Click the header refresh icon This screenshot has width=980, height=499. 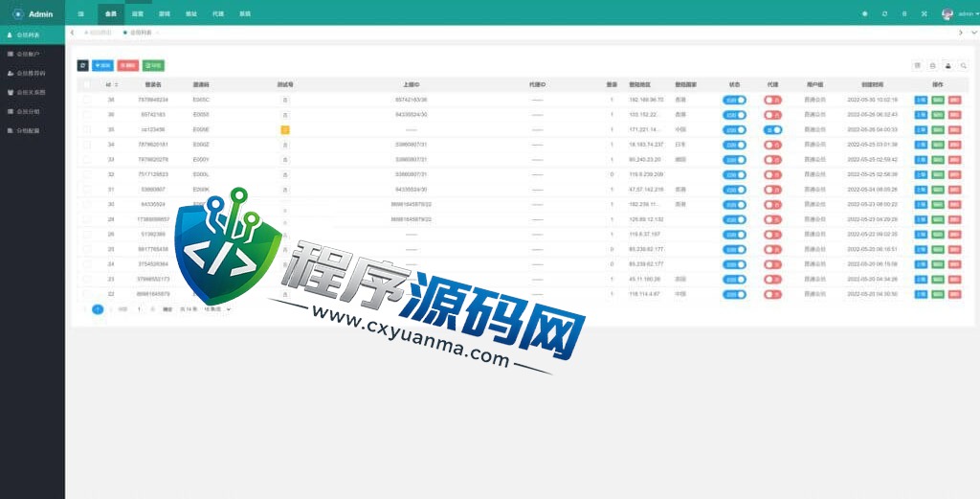pos(884,13)
